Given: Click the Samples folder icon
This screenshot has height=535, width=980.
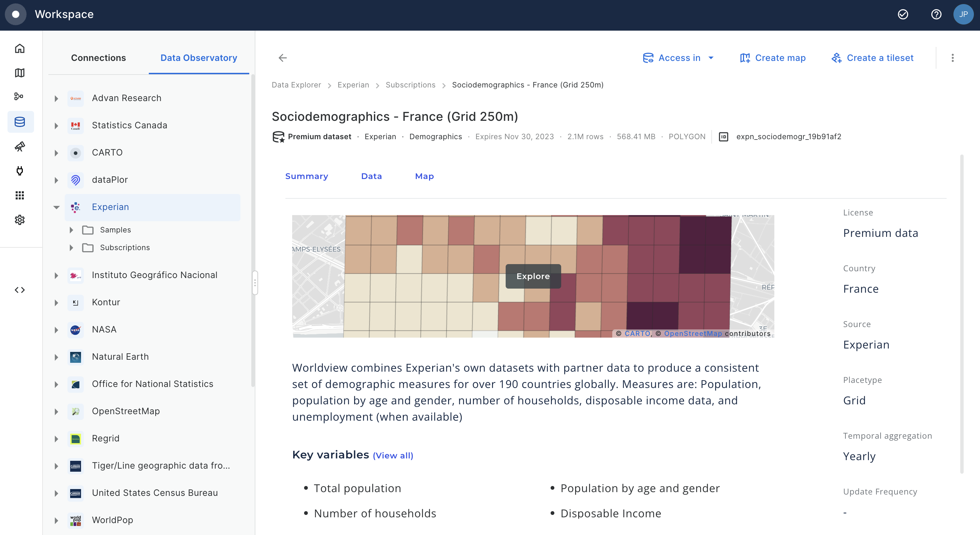Looking at the screenshot, I should (x=88, y=230).
